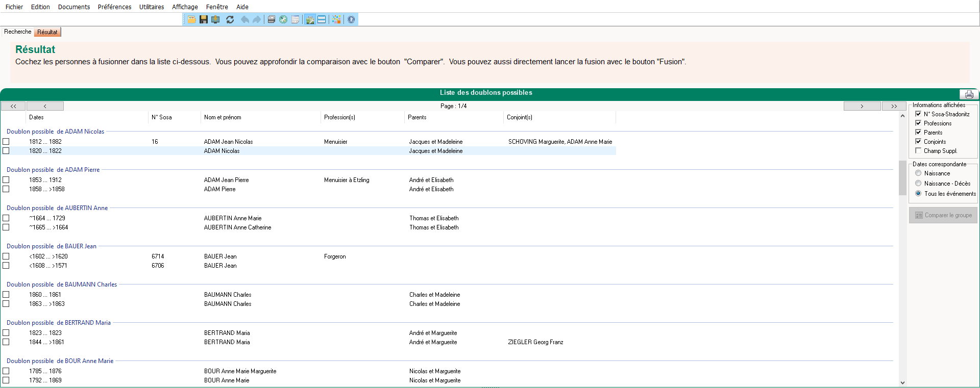Go to last page with >> button
The width and height of the screenshot is (980, 388).
coord(894,106)
